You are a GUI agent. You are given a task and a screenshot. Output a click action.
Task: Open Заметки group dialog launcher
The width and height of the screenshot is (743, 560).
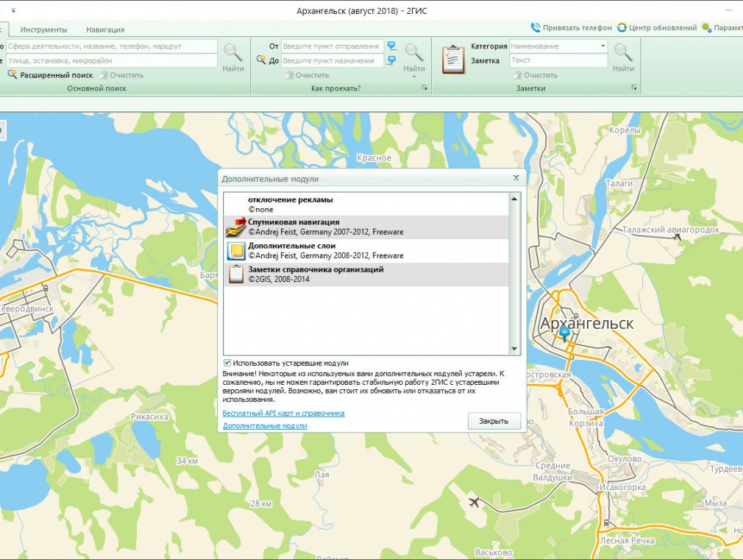634,88
